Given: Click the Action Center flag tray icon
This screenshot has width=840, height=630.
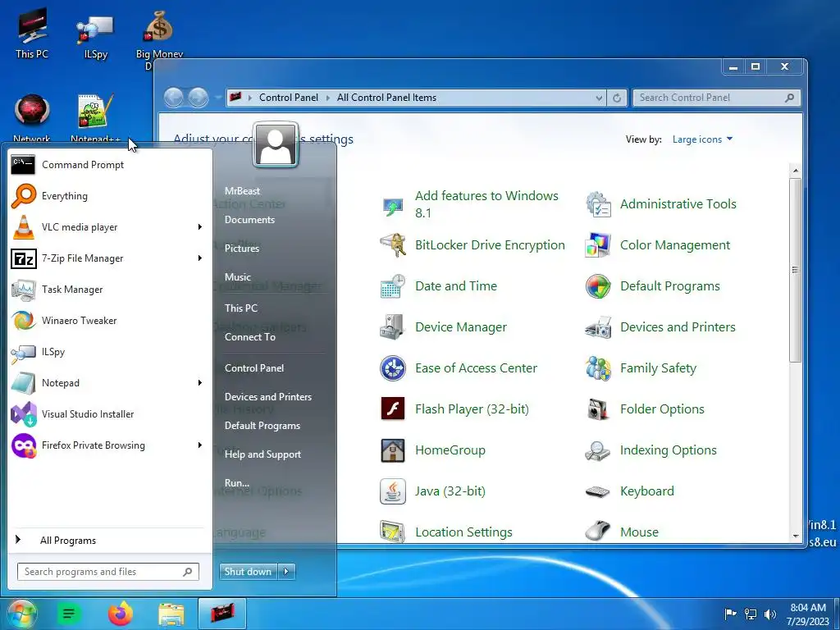Looking at the screenshot, I should click(x=729, y=614).
